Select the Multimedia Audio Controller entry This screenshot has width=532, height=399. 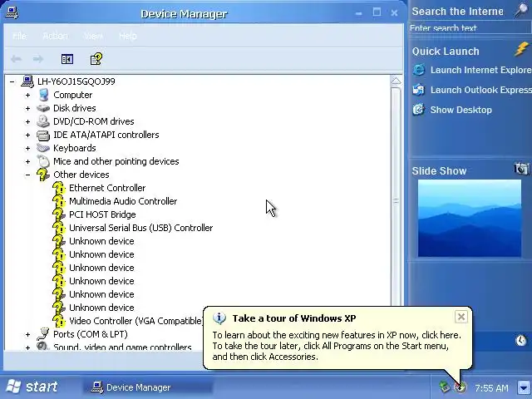point(123,201)
